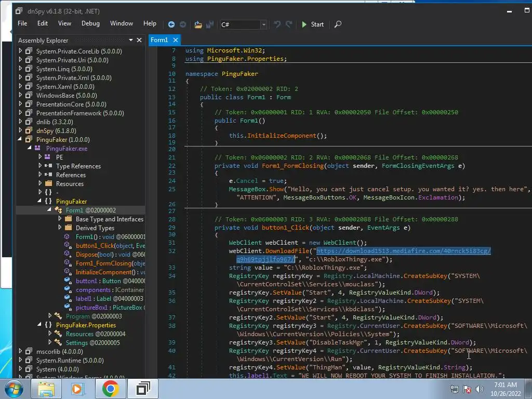Expand the dnlib (3.3.2.0) node
The height and width of the screenshot is (399, 532).
(20, 122)
